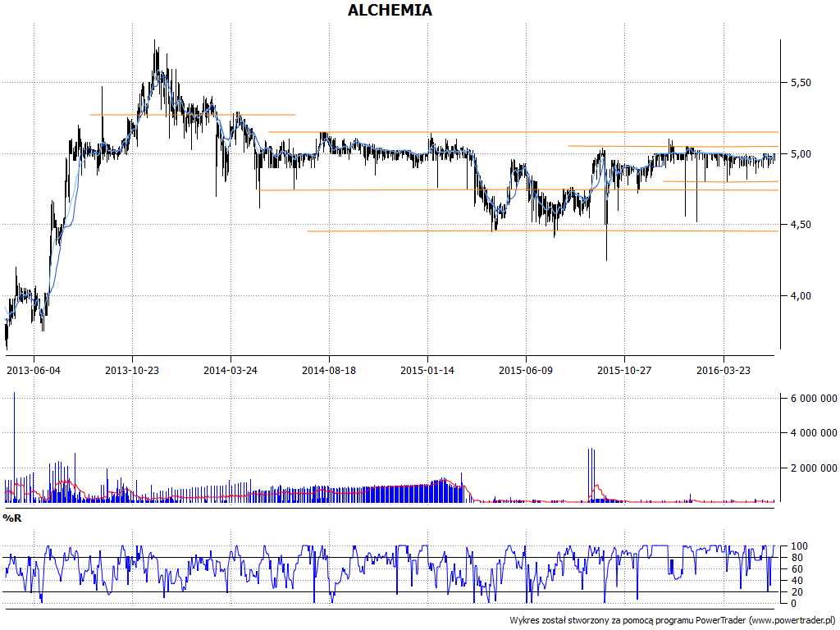
Task: Click the ALCHEMIA chart title
Action: tap(390, 10)
